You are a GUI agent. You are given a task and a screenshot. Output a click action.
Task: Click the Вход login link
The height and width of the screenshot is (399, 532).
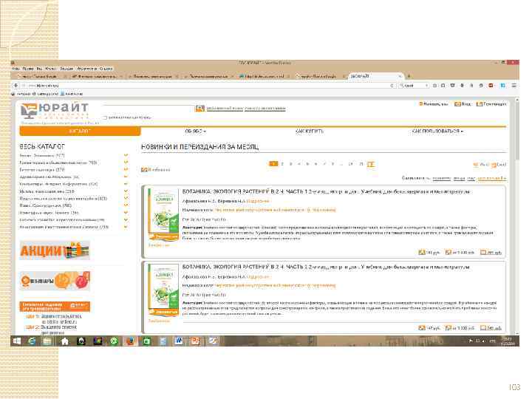(x=463, y=104)
